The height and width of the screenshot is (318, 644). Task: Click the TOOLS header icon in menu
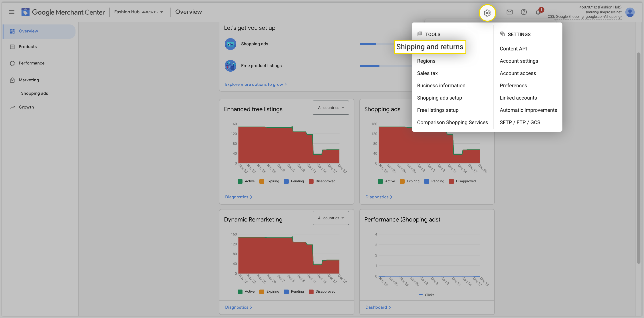pos(420,34)
